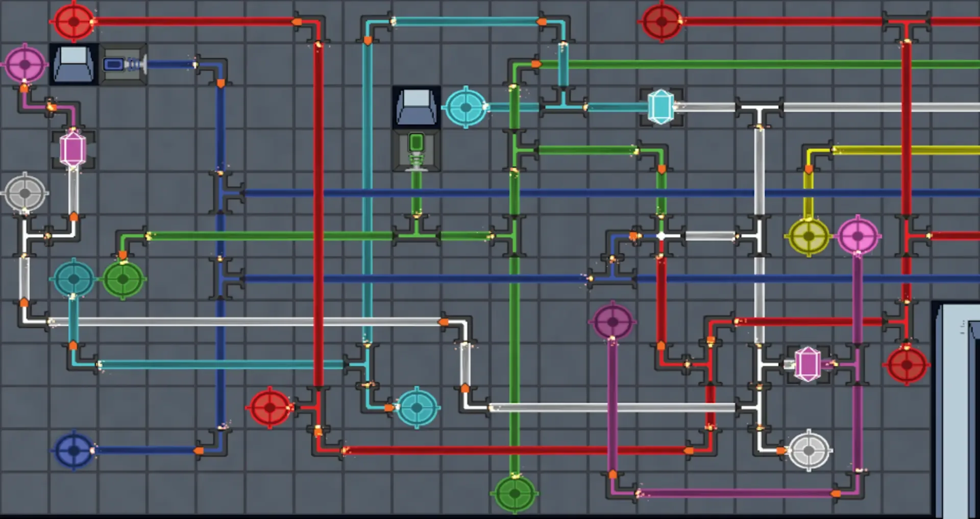Click the pink crystal below the magenta target
Screen dimensions: 980x519
click(x=73, y=150)
